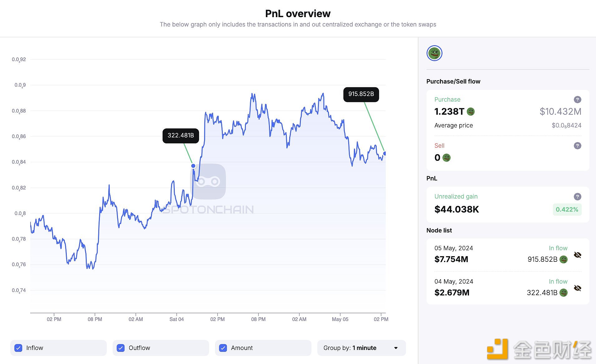
Task: Click the 0.422% gain badge
Action: [567, 210]
